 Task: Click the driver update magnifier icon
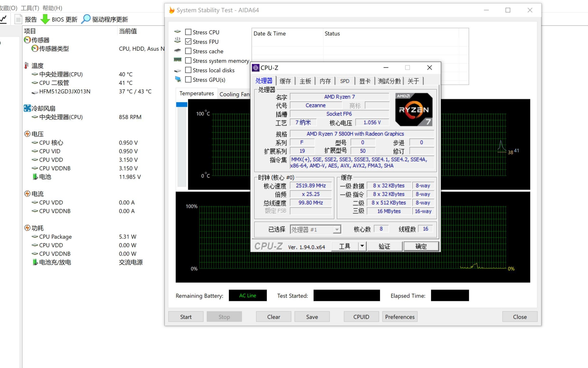86,19
